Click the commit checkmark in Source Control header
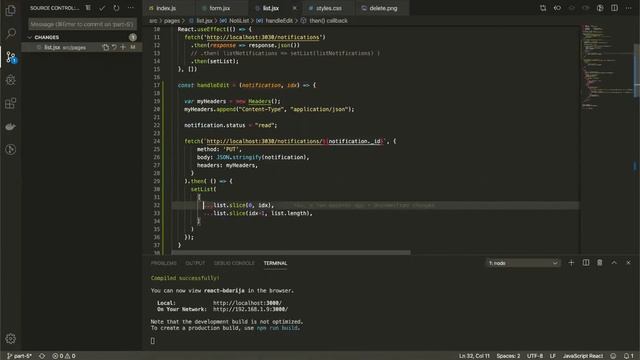640x360 pixels. click(x=102, y=8)
